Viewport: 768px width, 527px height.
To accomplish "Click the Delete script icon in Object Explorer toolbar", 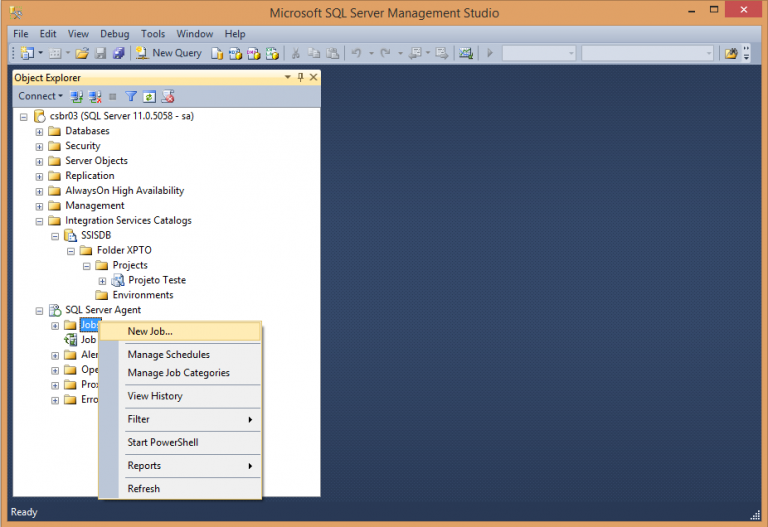I will (x=168, y=96).
